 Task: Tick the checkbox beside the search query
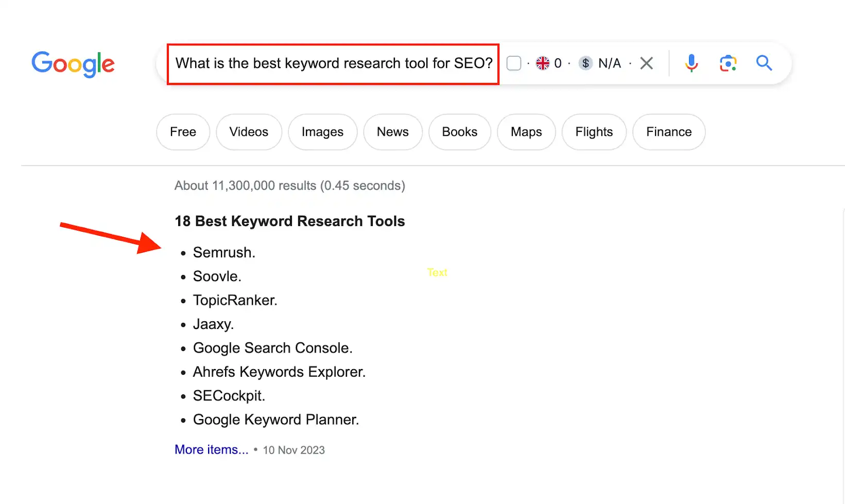click(514, 63)
